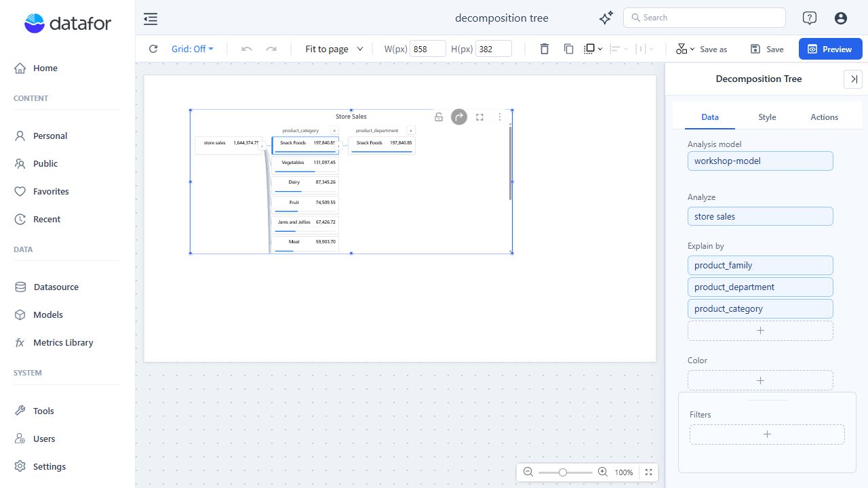
Task: Click the Save button
Action: click(x=767, y=49)
